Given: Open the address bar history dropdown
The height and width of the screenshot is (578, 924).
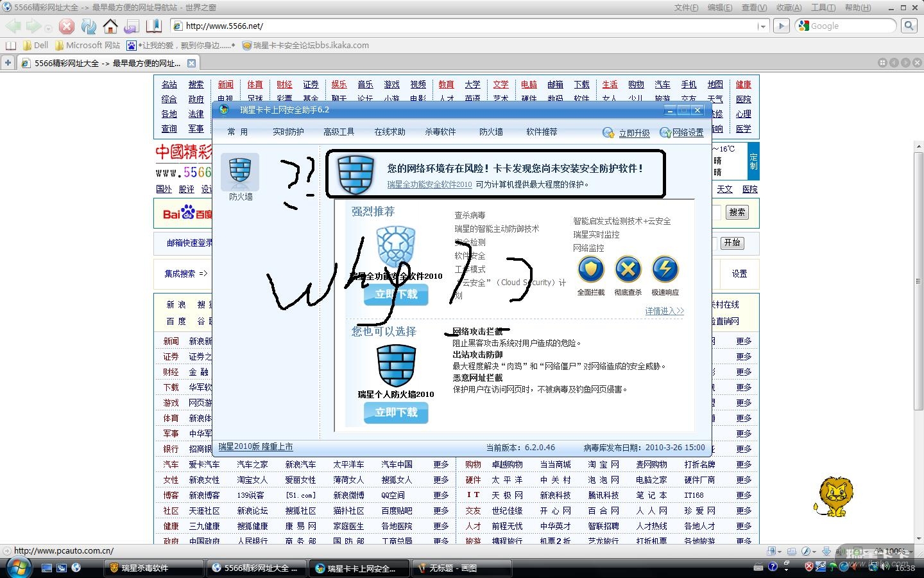Looking at the screenshot, I should [x=762, y=26].
